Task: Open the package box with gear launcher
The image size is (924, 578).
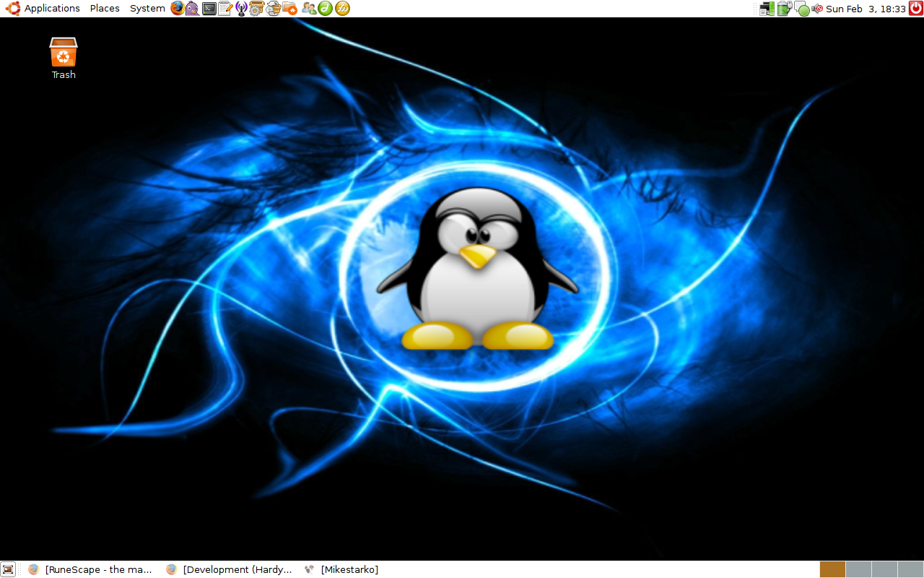Action: [x=257, y=9]
